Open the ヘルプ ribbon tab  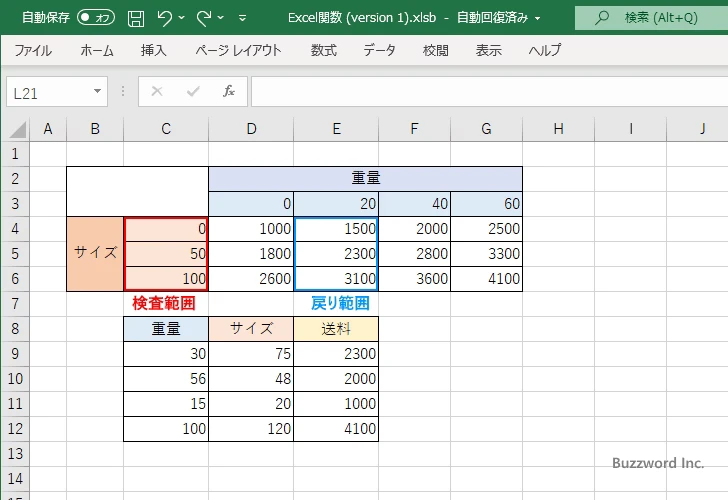545,50
